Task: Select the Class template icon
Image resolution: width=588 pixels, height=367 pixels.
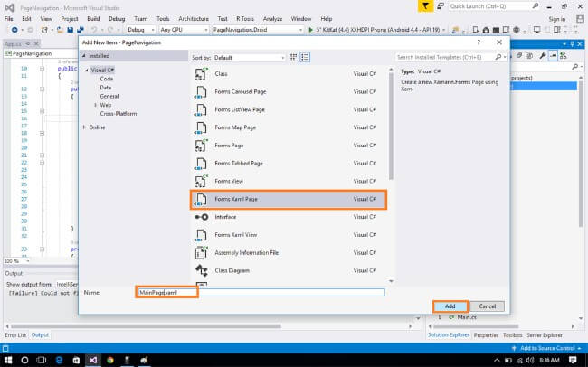Action: click(x=201, y=74)
